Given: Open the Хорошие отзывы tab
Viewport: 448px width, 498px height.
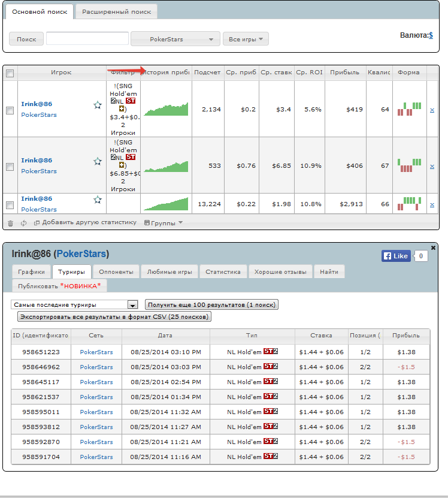Looking at the screenshot, I should click(x=280, y=272).
